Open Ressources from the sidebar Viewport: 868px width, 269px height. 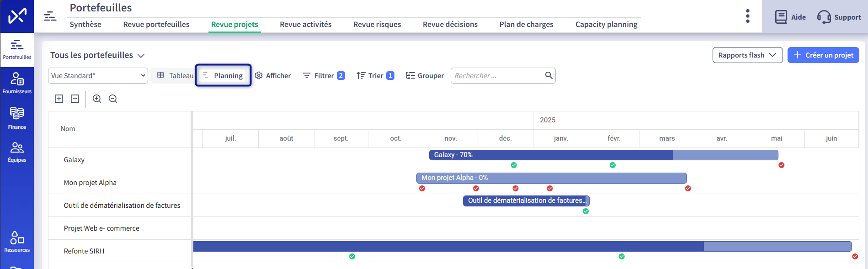tap(17, 242)
